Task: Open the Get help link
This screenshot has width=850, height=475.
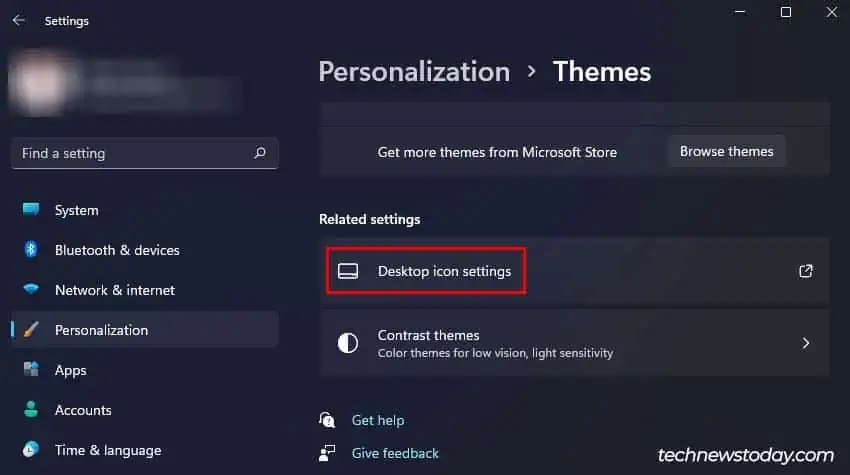Action: coord(378,420)
